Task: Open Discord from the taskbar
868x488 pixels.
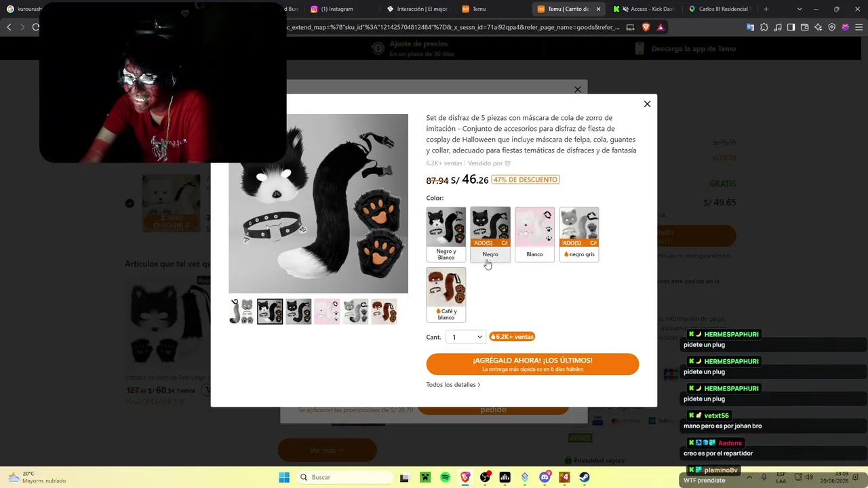Action: pyautogui.click(x=545, y=477)
